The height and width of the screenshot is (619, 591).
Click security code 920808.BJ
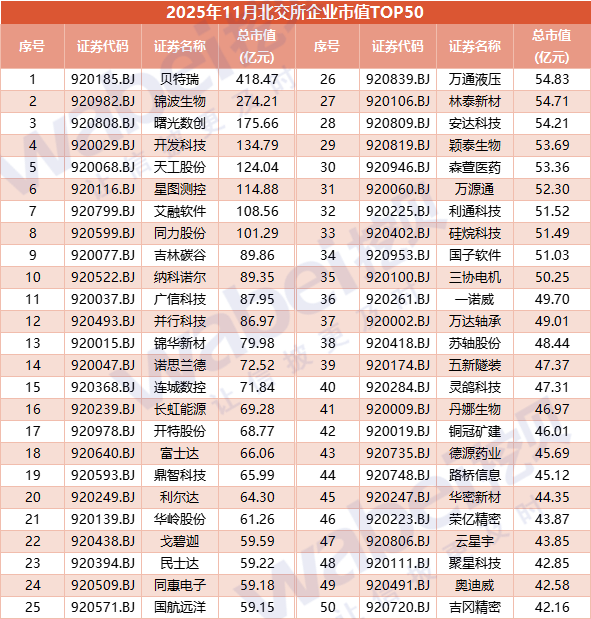[x=103, y=124]
